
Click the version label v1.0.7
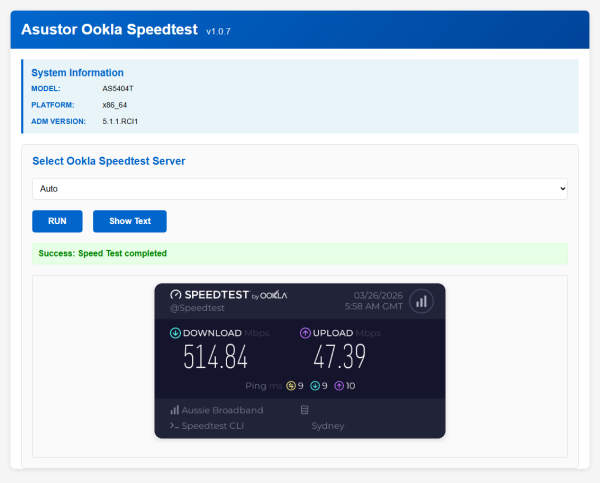coord(218,31)
